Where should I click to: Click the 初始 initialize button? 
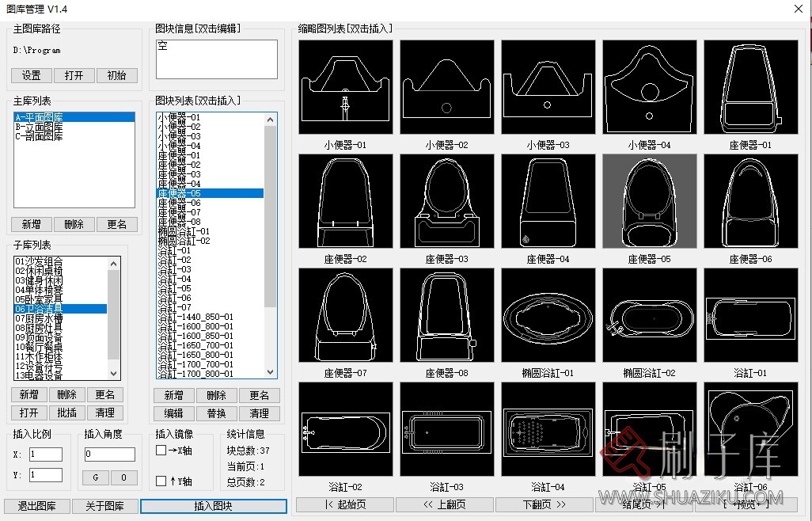(x=116, y=75)
